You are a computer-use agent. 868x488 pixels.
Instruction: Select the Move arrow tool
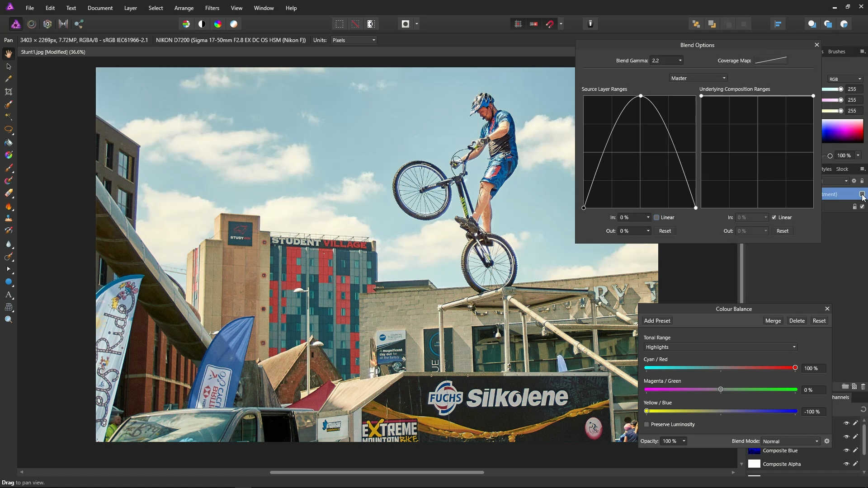click(9, 66)
